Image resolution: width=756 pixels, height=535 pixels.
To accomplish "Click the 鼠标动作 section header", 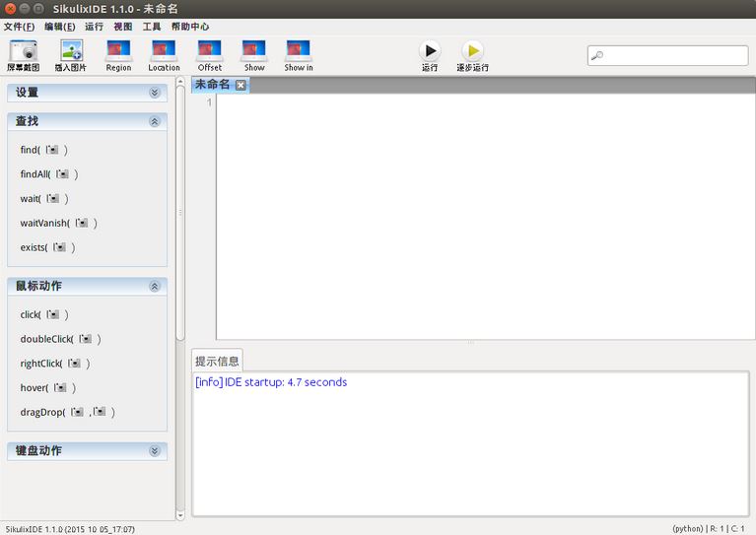I will (88, 287).
